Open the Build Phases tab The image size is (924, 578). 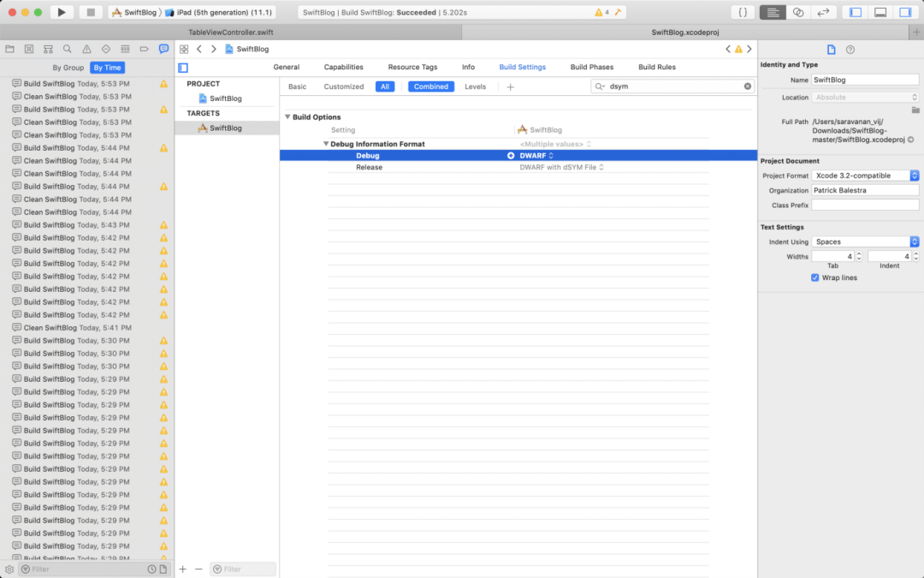[x=592, y=68]
